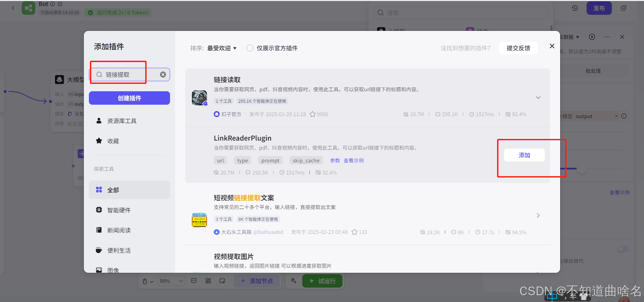
Task: Click the 新闻阅读 book icon
Action: [x=99, y=230]
